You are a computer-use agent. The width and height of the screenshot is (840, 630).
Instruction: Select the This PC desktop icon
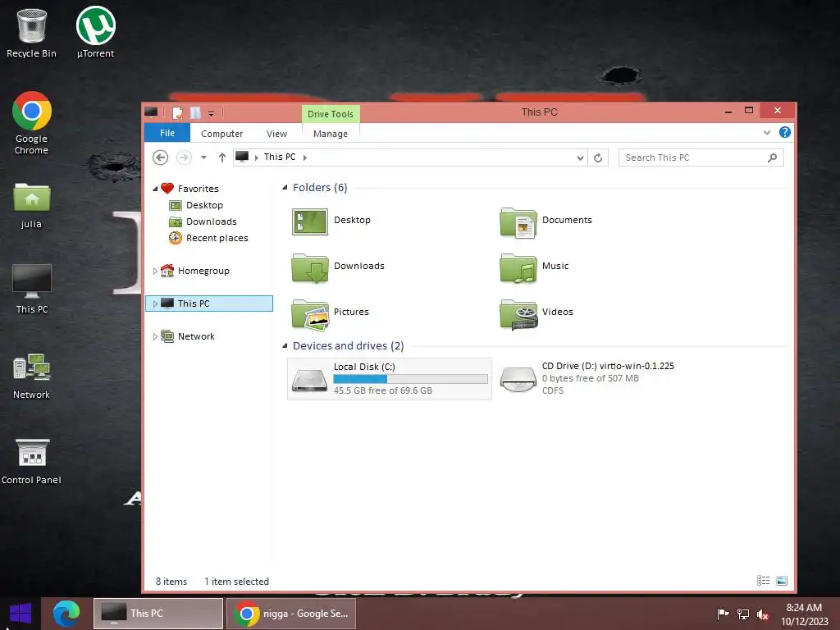[x=32, y=290]
